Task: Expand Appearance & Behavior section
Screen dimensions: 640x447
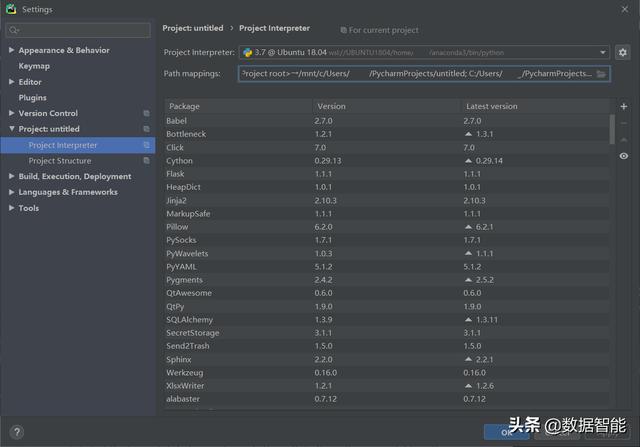Action: point(11,50)
